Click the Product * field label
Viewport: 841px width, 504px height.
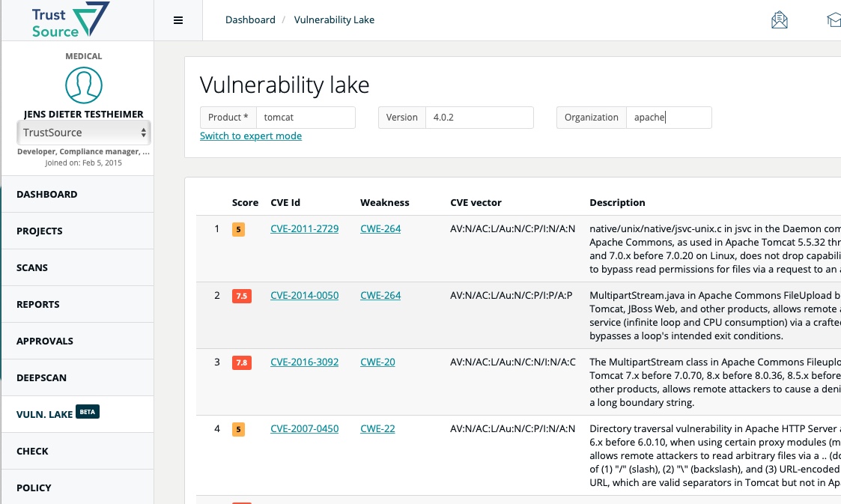[x=228, y=118]
